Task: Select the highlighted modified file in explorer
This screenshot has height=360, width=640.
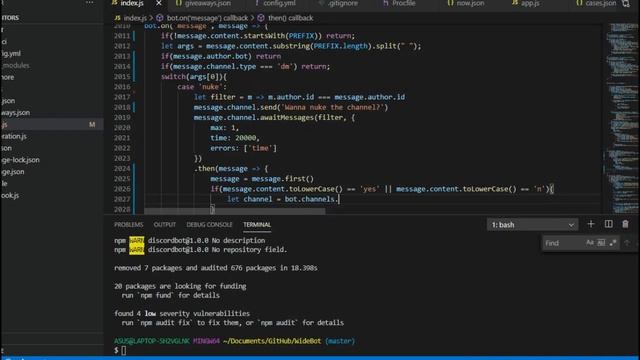Action: pyautogui.click(x=52, y=124)
